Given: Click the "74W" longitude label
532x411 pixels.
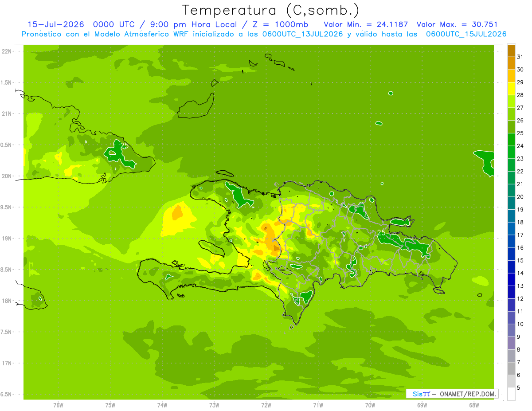Looking at the screenshot, I should 162,404.
